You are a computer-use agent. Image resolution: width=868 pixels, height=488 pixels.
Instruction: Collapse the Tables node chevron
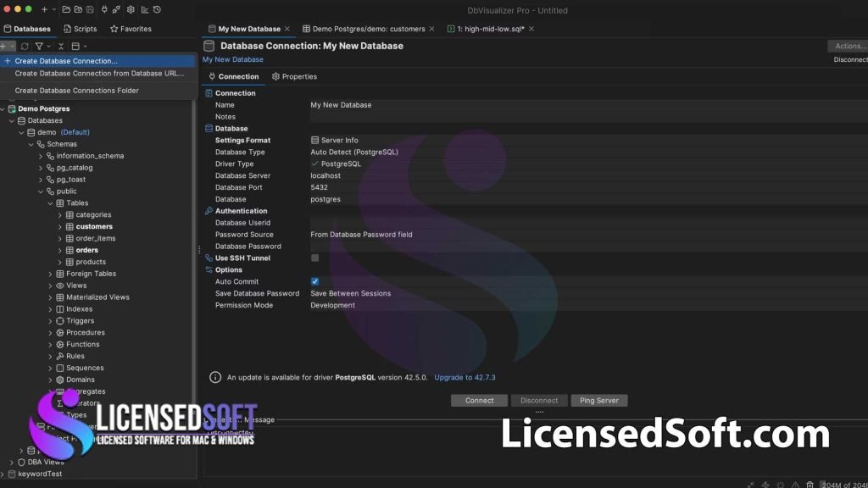click(x=50, y=203)
